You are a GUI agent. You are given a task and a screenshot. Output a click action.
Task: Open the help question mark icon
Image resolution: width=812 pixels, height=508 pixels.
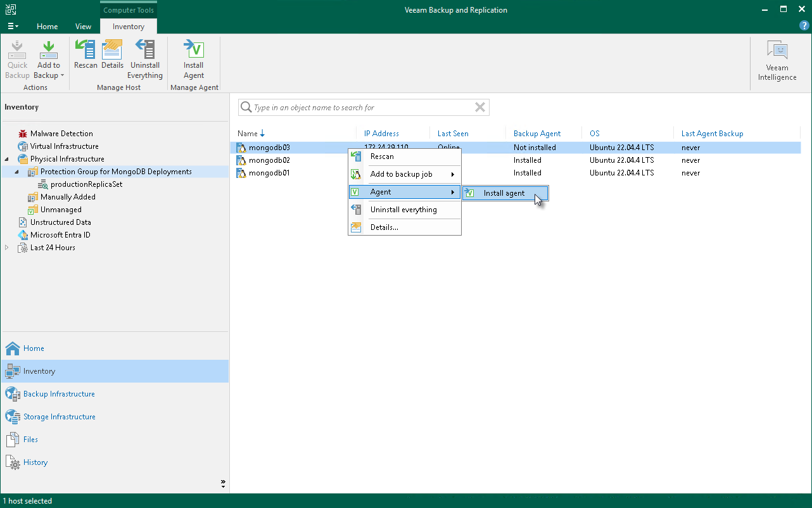point(804,26)
